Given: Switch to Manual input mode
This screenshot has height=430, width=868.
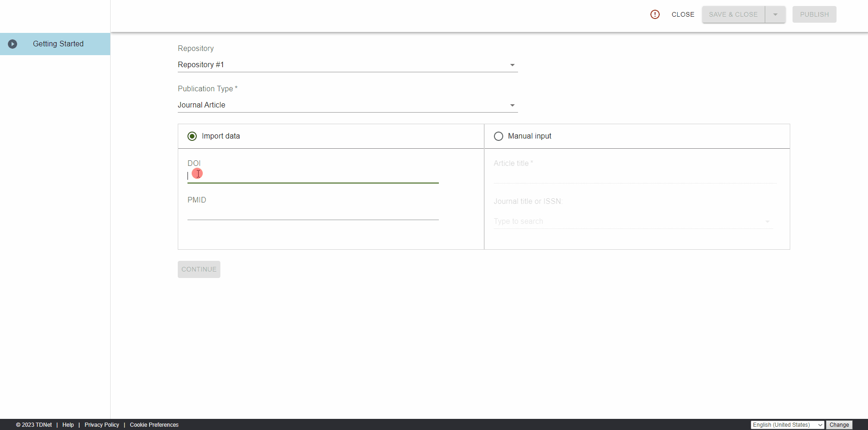Looking at the screenshot, I should coord(498,136).
